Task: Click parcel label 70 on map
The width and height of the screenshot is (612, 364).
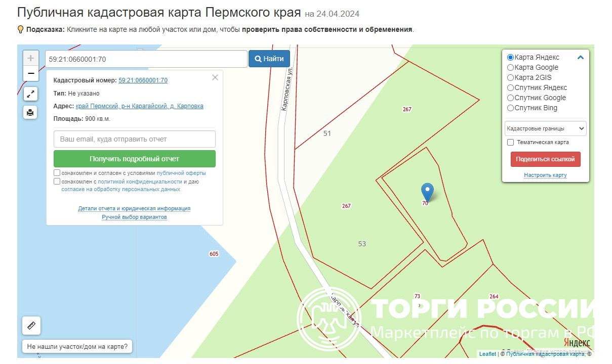Action: pyautogui.click(x=425, y=203)
